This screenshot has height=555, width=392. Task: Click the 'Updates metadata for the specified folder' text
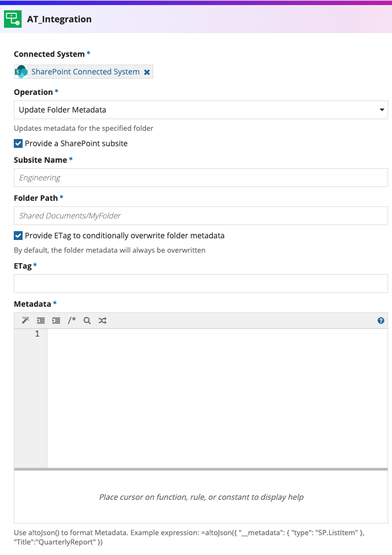(83, 128)
